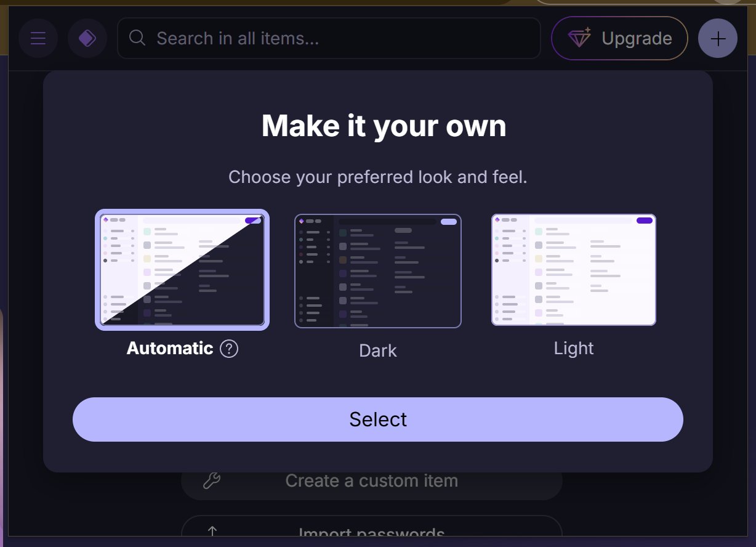Click the Upgrade button text
Viewport: 756px width, 547px height.
coord(637,39)
